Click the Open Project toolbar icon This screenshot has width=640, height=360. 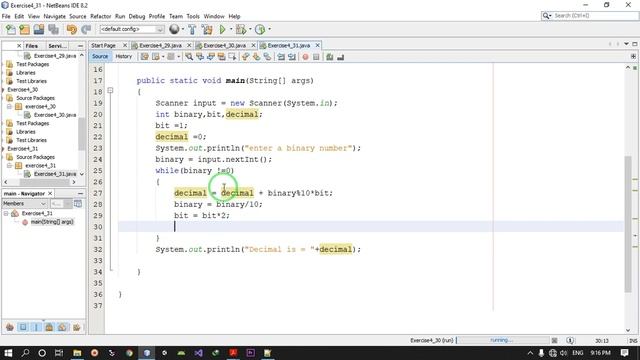point(39,29)
